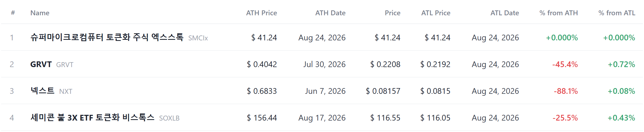The width and height of the screenshot is (644, 132).
Task: Sort by % from ATL column header
Action: click(617, 13)
